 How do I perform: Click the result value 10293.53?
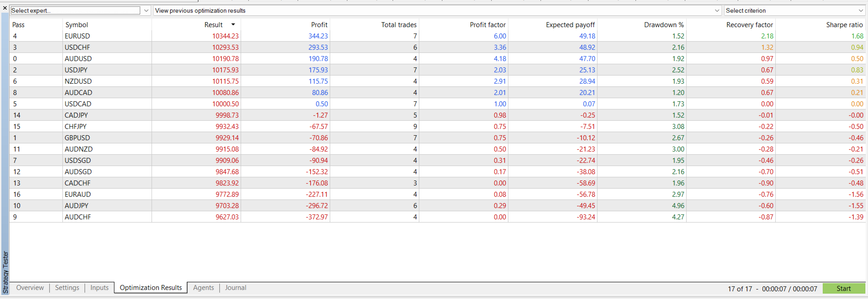(x=225, y=47)
